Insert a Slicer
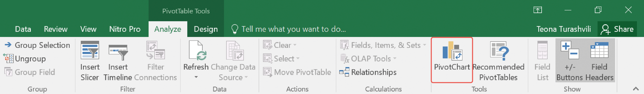The image size is (644, 94). [90, 61]
